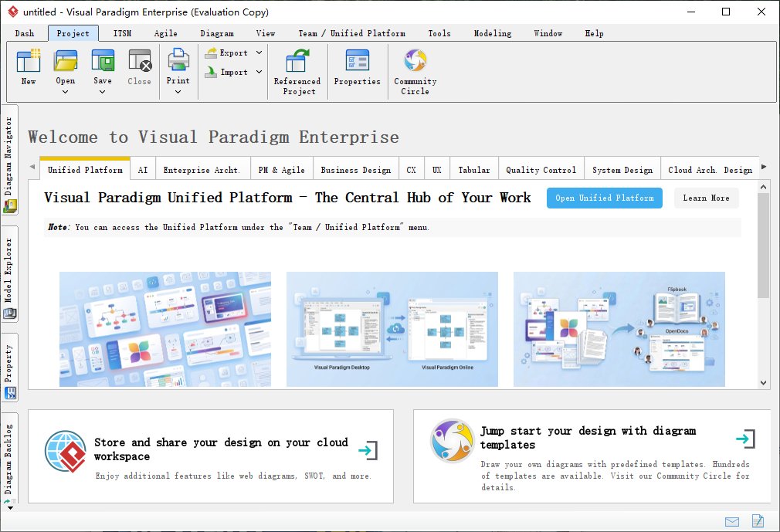The image size is (780, 532).
Task: Open the ITSM ribbon tab
Action: click(x=122, y=33)
